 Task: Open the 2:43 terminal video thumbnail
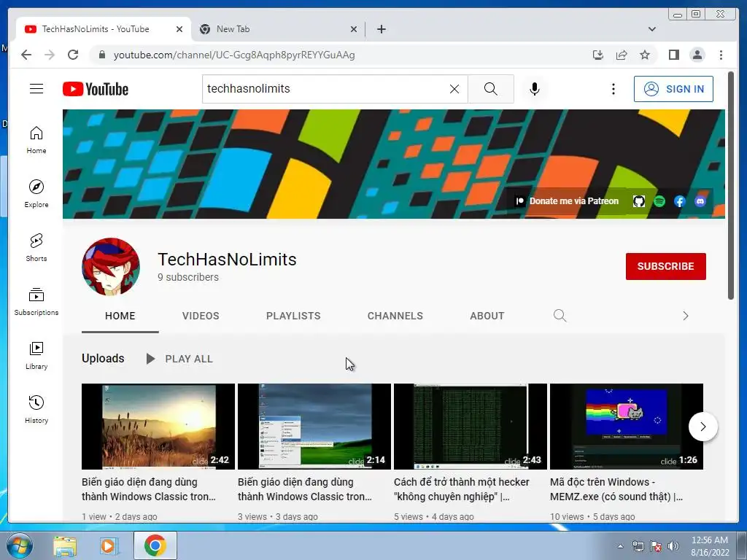(471, 427)
